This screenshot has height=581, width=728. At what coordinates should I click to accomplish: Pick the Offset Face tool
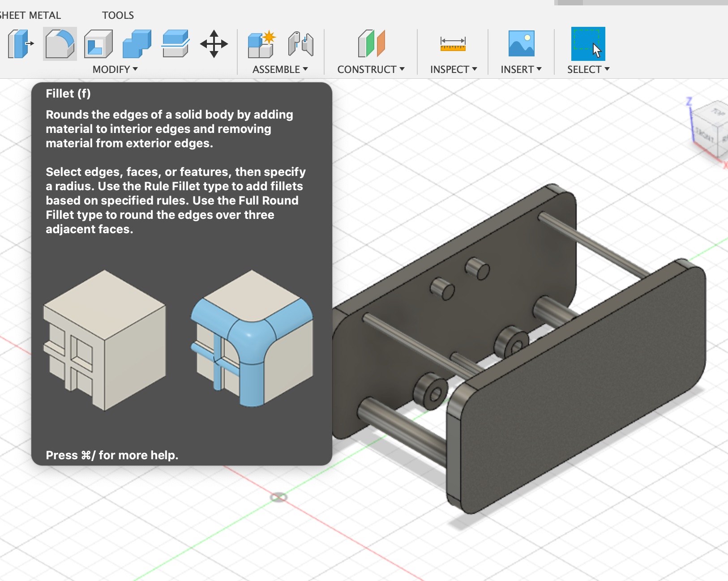pyautogui.click(x=176, y=44)
